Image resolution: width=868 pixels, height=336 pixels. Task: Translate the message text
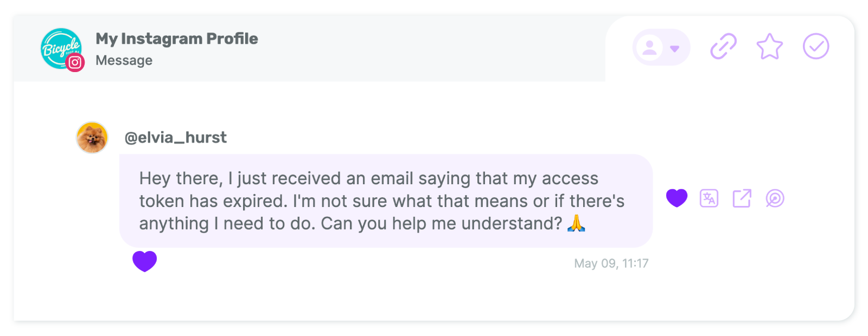coord(709,198)
